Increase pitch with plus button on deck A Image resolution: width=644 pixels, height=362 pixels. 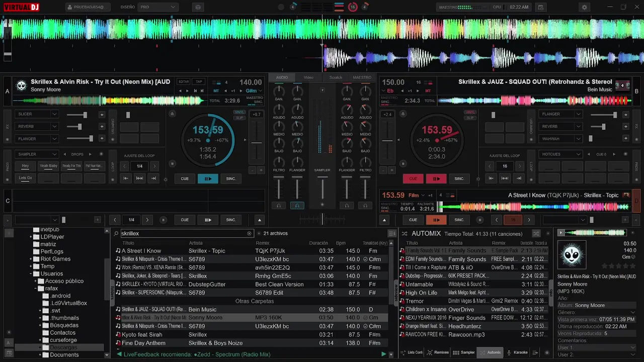click(x=261, y=170)
